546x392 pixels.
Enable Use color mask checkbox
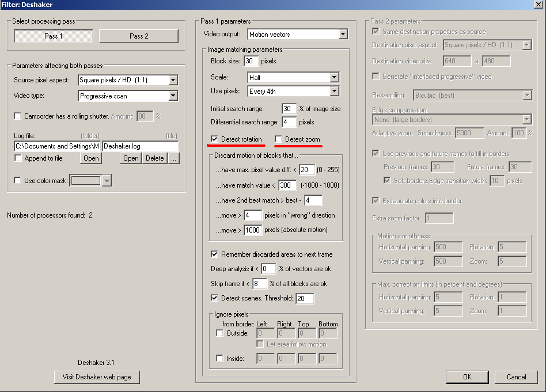coord(17,180)
